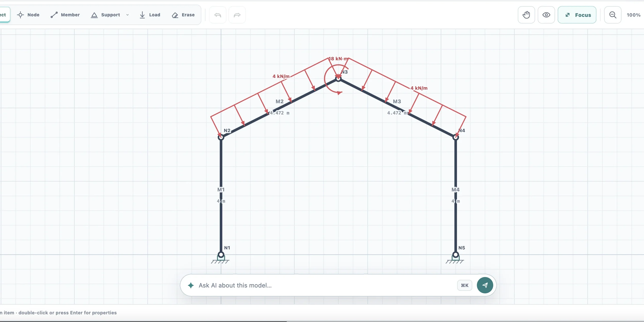
Task: Select member label M2
Action: click(280, 101)
